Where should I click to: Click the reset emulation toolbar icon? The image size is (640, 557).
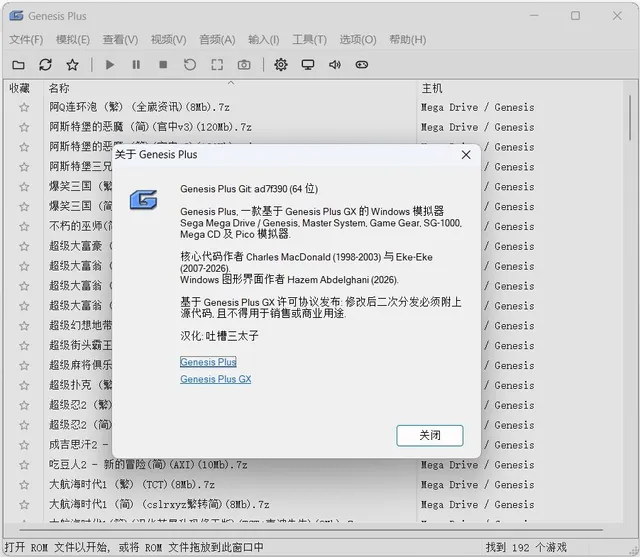coord(190,65)
